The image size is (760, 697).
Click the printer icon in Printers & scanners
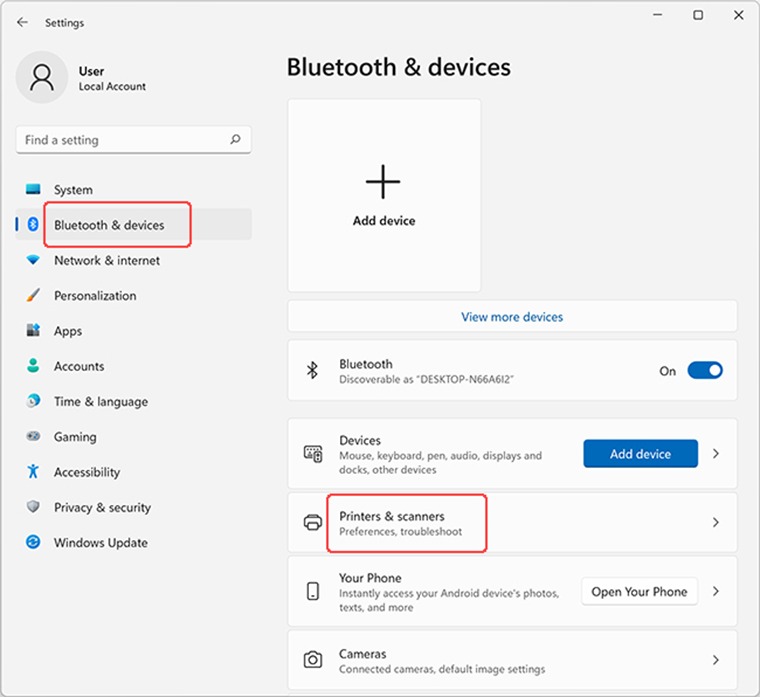[x=313, y=523]
